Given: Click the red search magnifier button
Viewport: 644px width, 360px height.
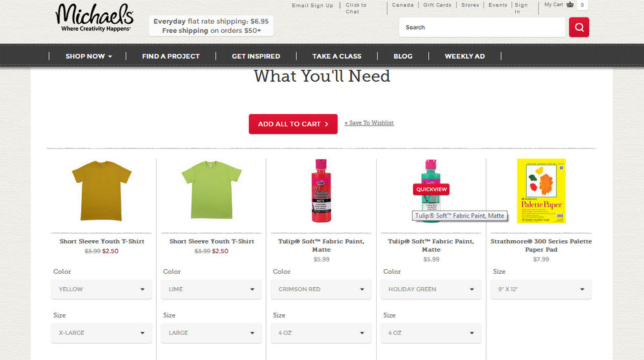Looking at the screenshot, I should [579, 27].
